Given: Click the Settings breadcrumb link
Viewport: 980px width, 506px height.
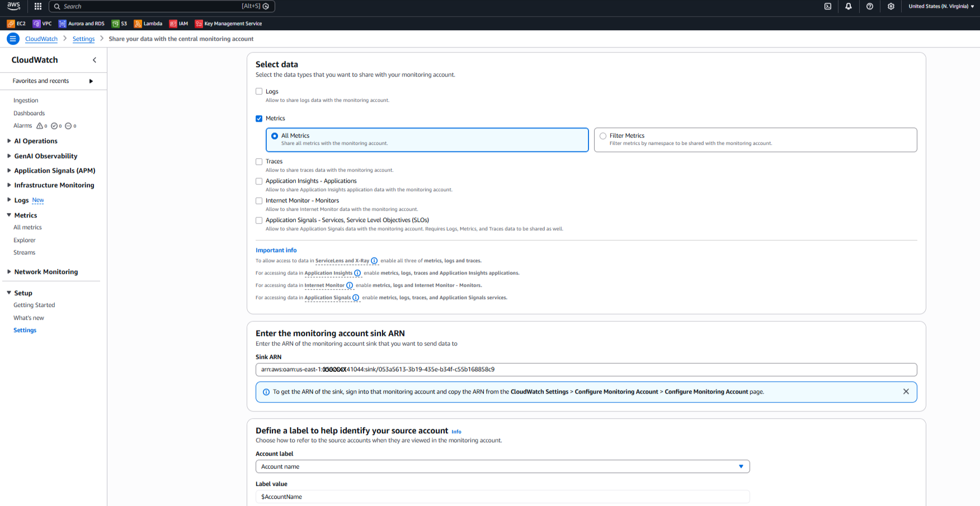Looking at the screenshot, I should click(x=83, y=39).
